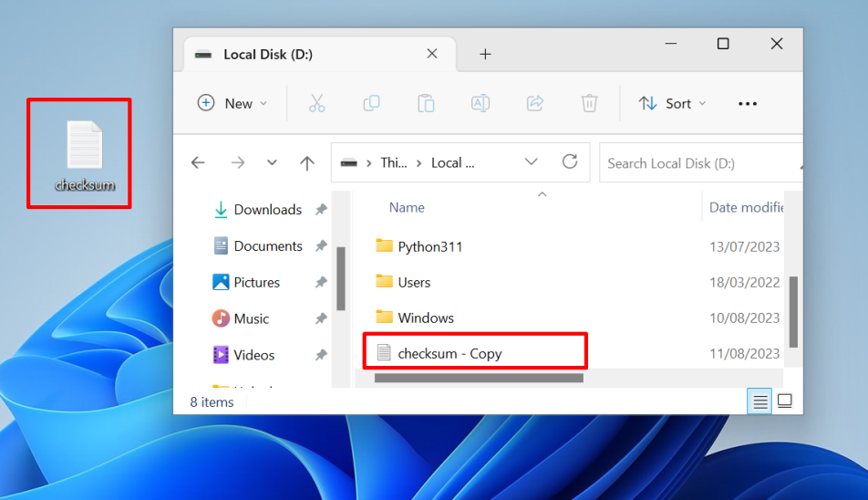The image size is (868, 500).
Task: Go up one folder level
Action: 307,162
